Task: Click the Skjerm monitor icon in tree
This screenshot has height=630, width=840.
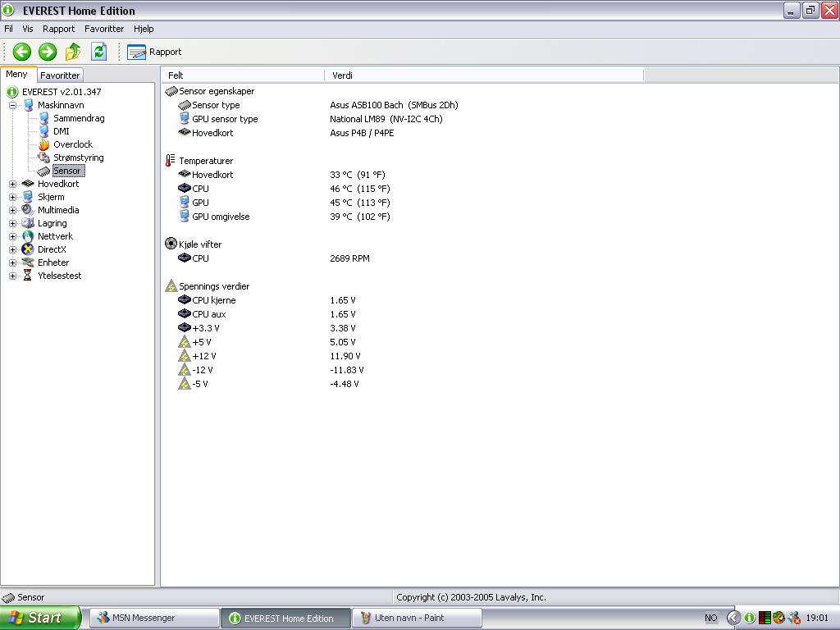Action: click(28, 197)
